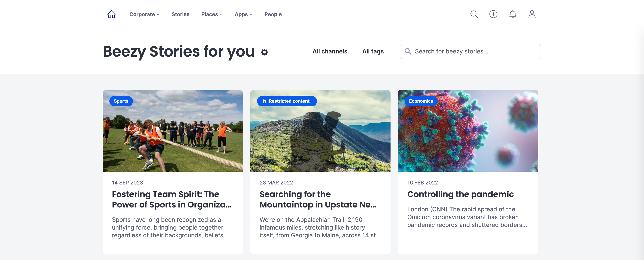Open stories settings gear icon

tap(264, 52)
